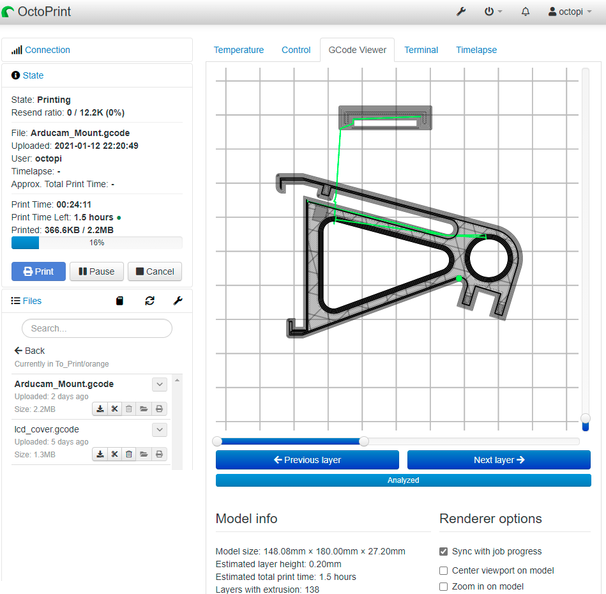This screenshot has height=594, width=606.
Task: Expand the Connection panel
Action: tap(47, 50)
